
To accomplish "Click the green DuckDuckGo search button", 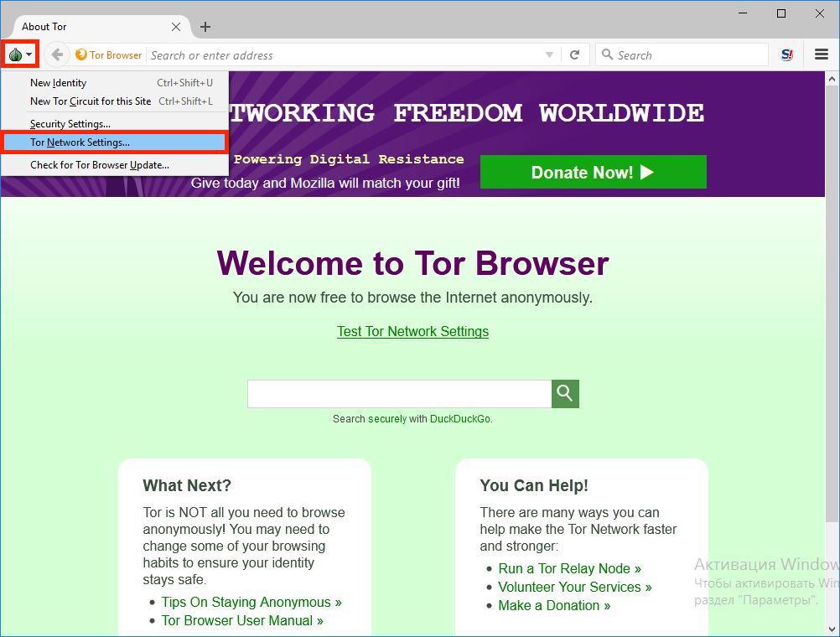I will pyautogui.click(x=565, y=394).
